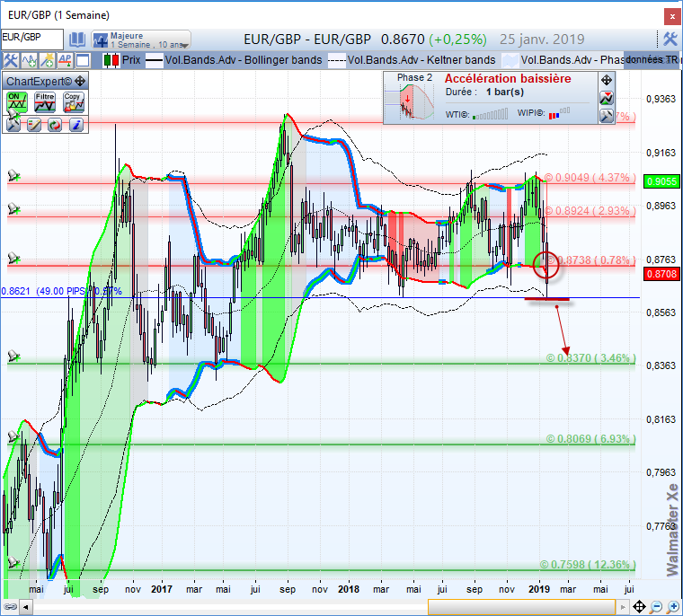Click the 2019 label on time axis
The image size is (683, 616).
coord(539,589)
